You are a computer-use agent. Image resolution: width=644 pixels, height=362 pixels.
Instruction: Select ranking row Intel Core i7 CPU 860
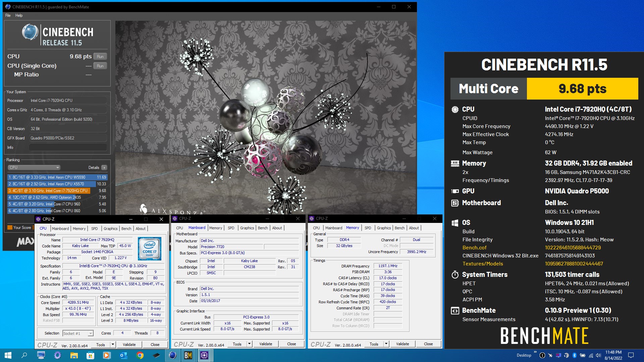tap(57, 211)
